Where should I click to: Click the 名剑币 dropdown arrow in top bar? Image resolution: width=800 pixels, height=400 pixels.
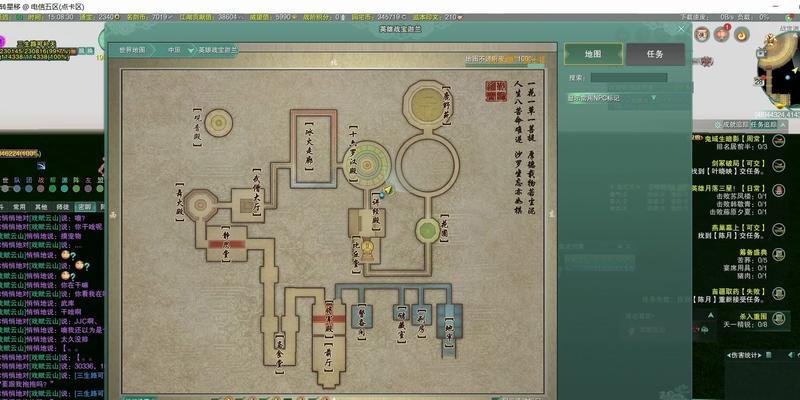[170, 17]
